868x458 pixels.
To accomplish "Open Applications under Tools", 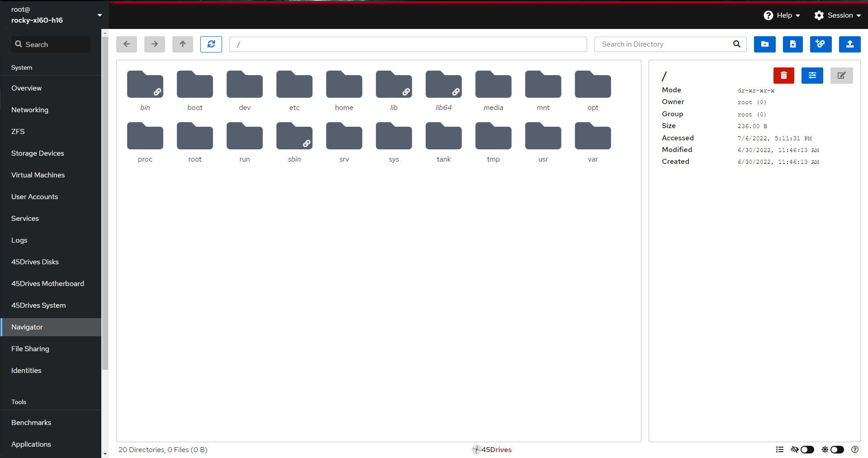I will 51,444.
